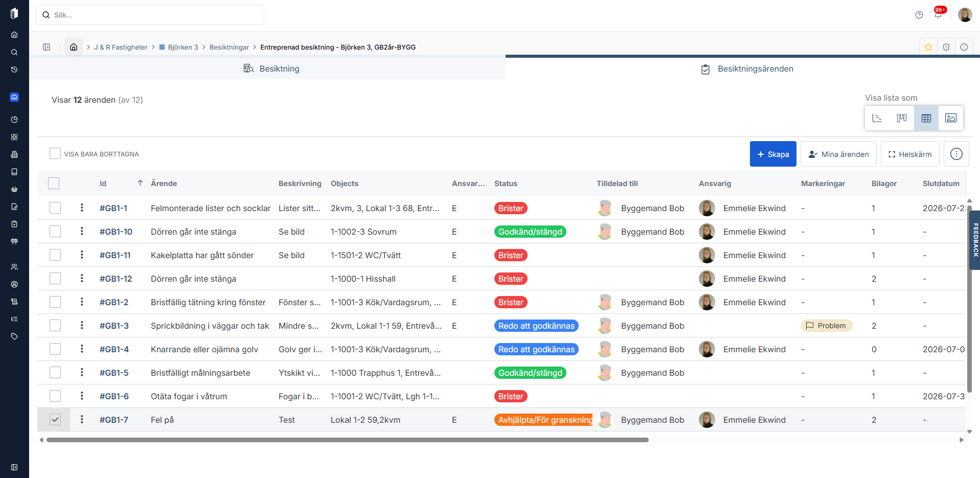This screenshot has width=980, height=478.
Task: Open Besiktningar breadcrumb link
Action: click(229, 47)
